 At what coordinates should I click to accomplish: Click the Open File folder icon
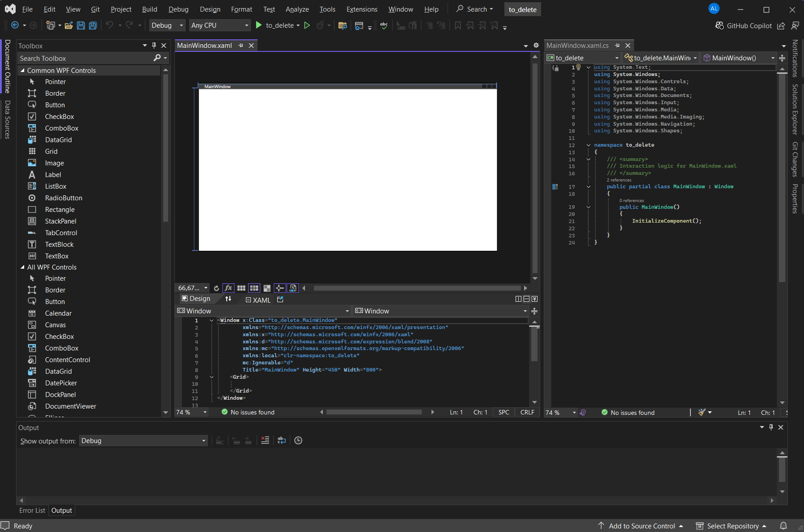point(68,25)
